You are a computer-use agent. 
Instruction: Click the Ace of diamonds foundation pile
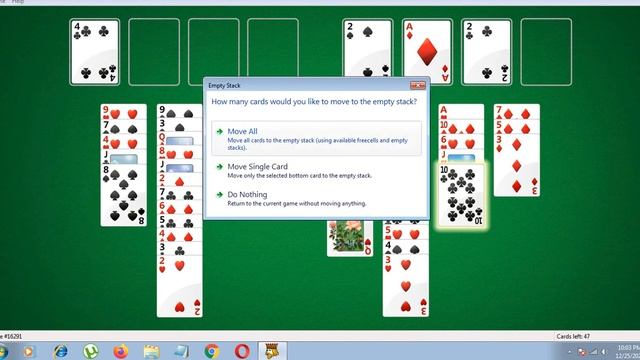(427, 52)
